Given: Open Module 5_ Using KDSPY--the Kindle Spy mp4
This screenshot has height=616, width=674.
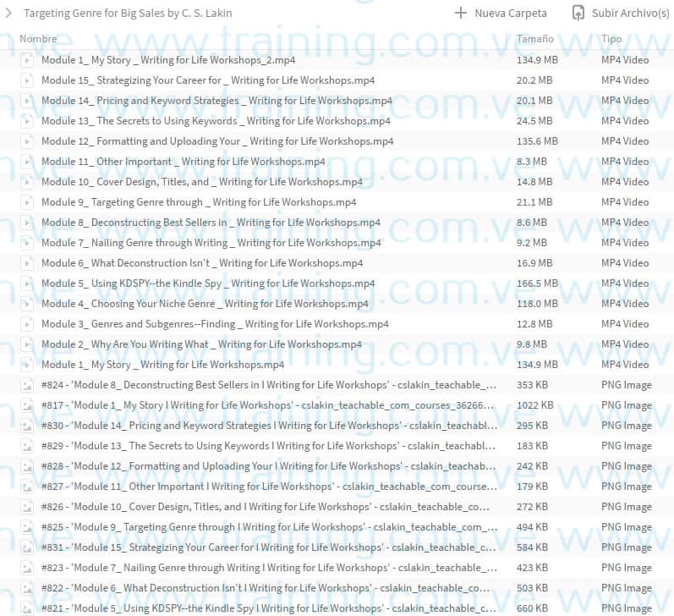Looking at the screenshot, I should coord(208,283).
